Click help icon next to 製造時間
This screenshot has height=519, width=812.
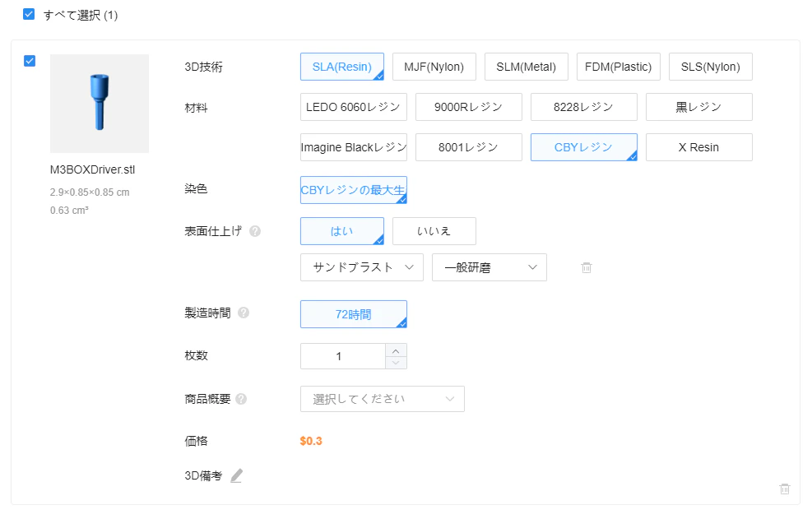pyautogui.click(x=244, y=313)
